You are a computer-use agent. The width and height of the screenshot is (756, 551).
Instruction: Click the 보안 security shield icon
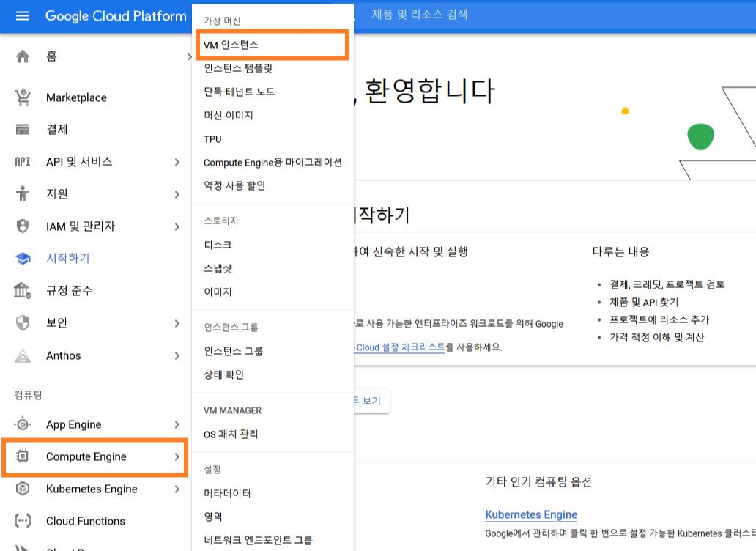pos(23,322)
